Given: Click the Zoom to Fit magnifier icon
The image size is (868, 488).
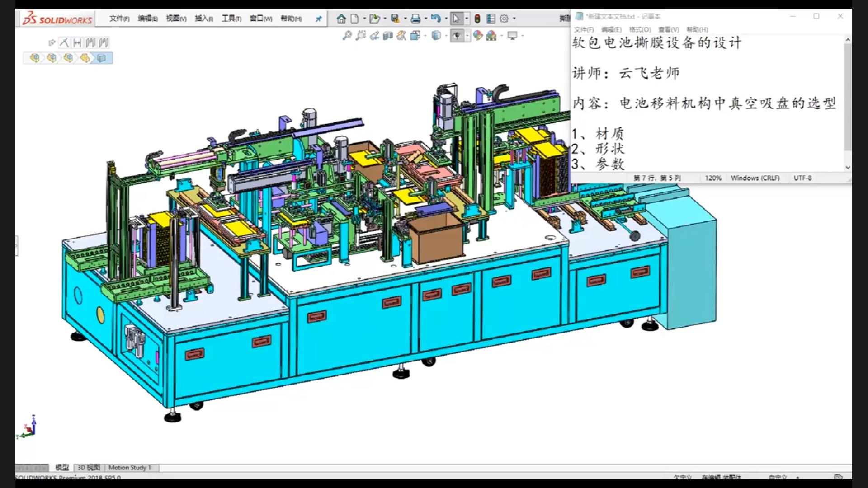Looking at the screenshot, I should (x=347, y=35).
